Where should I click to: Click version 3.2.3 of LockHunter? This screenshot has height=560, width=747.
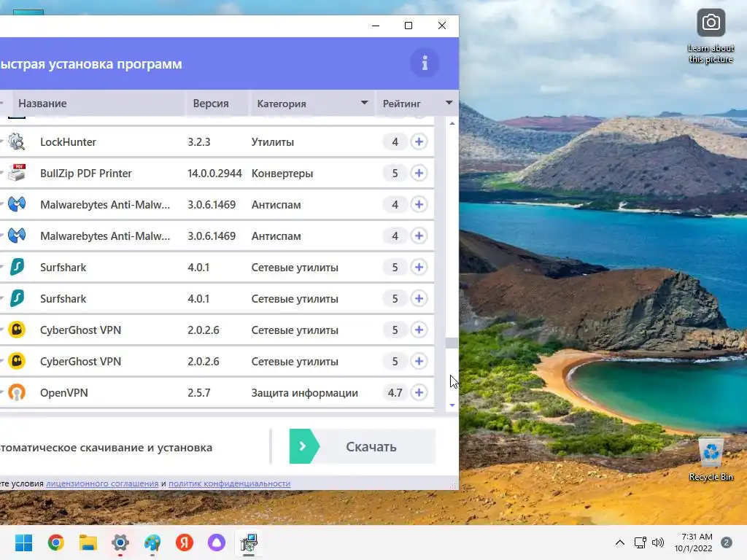pos(198,142)
